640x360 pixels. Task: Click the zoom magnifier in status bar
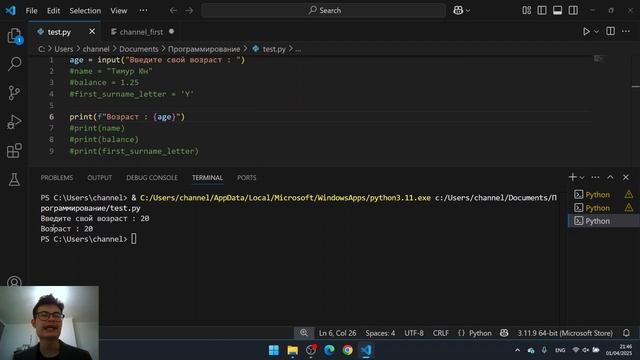click(x=304, y=333)
